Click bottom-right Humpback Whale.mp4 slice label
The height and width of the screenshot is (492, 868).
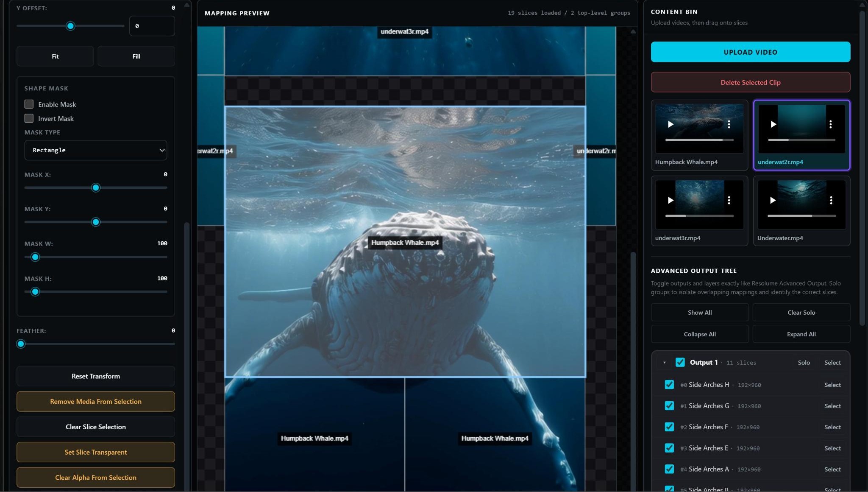click(x=495, y=439)
